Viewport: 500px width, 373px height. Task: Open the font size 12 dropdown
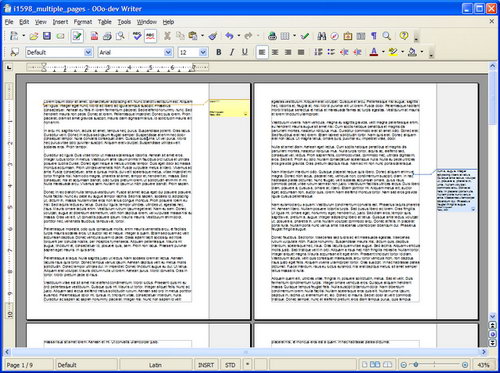tap(203, 52)
